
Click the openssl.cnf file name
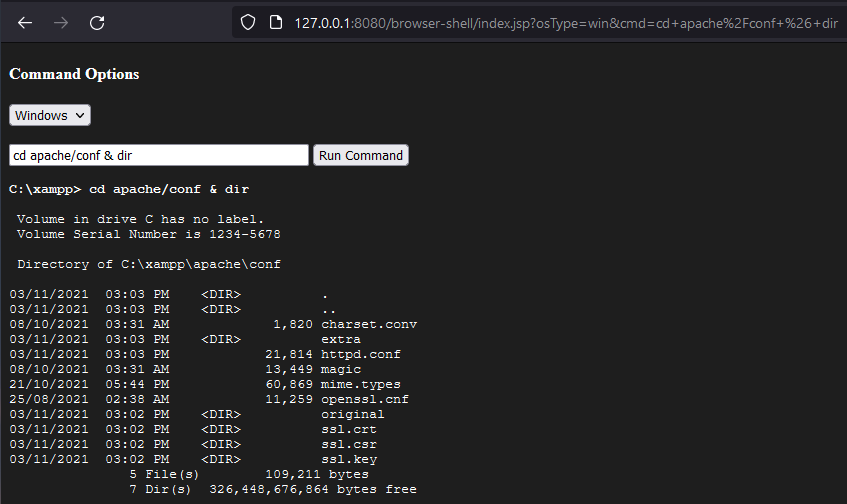[364, 399]
